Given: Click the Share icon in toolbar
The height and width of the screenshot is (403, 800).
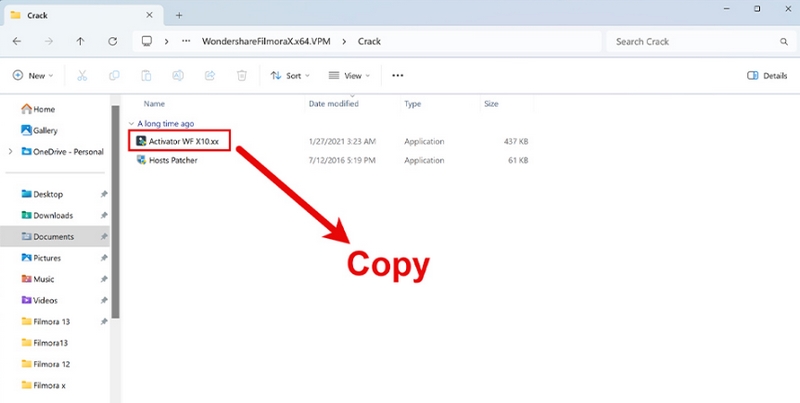Looking at the screenshot, I should coord(209,75).
